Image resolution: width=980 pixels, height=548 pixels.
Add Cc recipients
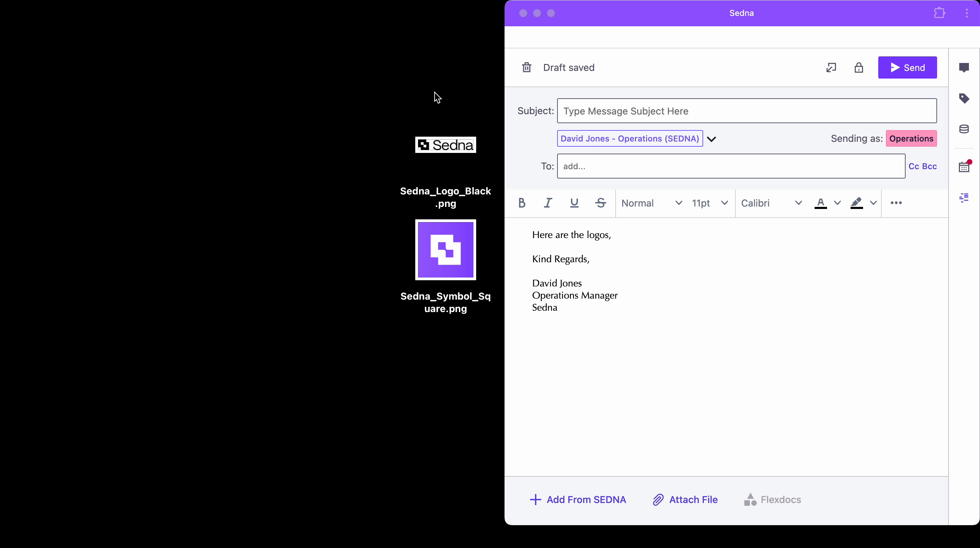tap(914, 166)
